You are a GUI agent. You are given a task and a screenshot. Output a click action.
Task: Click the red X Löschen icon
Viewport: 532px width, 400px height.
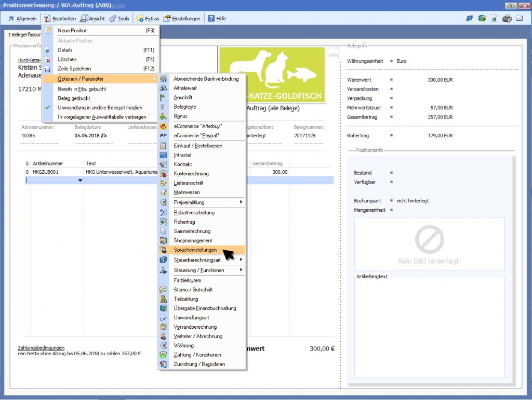coord(48,60)
